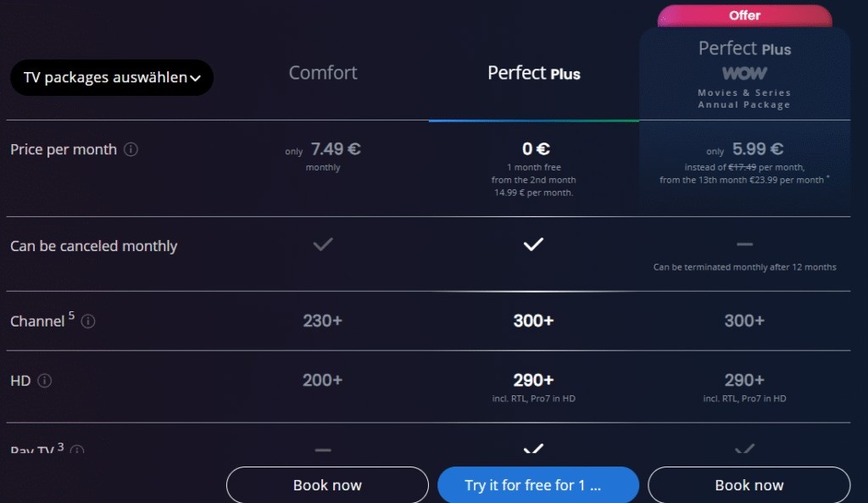Click Comfort's cancel monthly checkmark
The width and height of the screenshot is (868, 503).
point(322,243)
